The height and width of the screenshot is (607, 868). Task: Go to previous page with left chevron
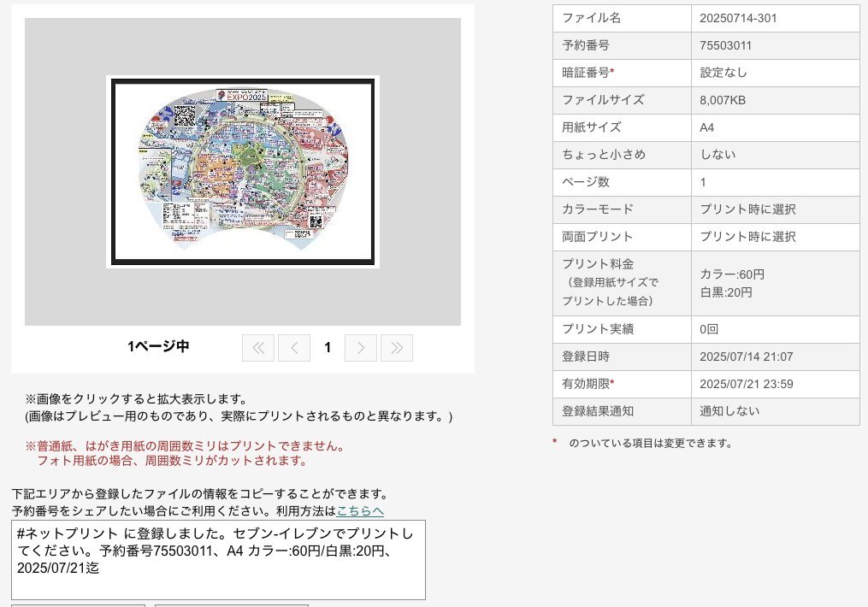coord(294,348)
